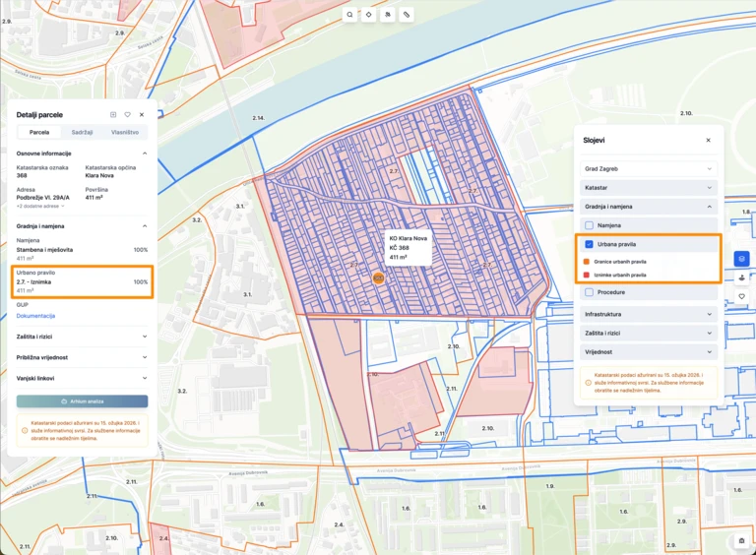
Task: Click the layers button on right edge
Action: point(741,259)
